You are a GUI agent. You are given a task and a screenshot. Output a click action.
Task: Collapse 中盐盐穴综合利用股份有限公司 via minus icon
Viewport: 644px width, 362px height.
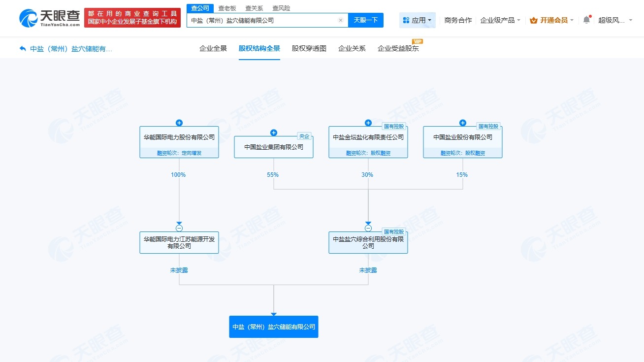(x=368, y=227)
